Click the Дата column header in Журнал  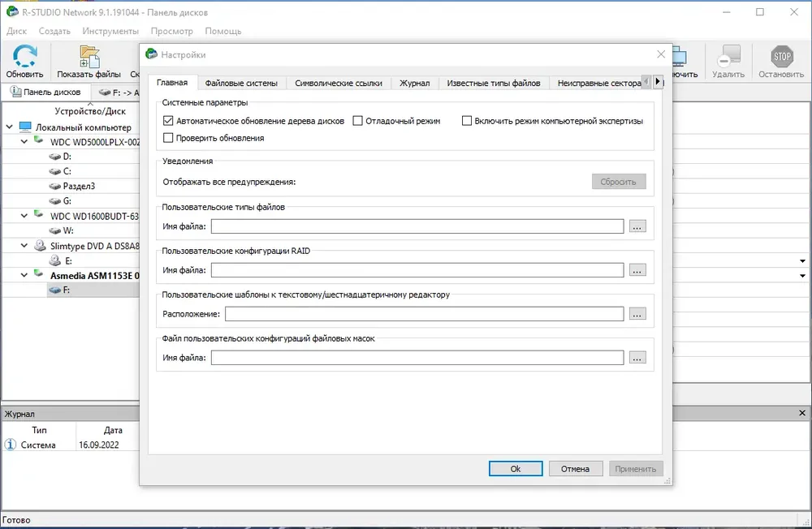click(x=113, y=430)
